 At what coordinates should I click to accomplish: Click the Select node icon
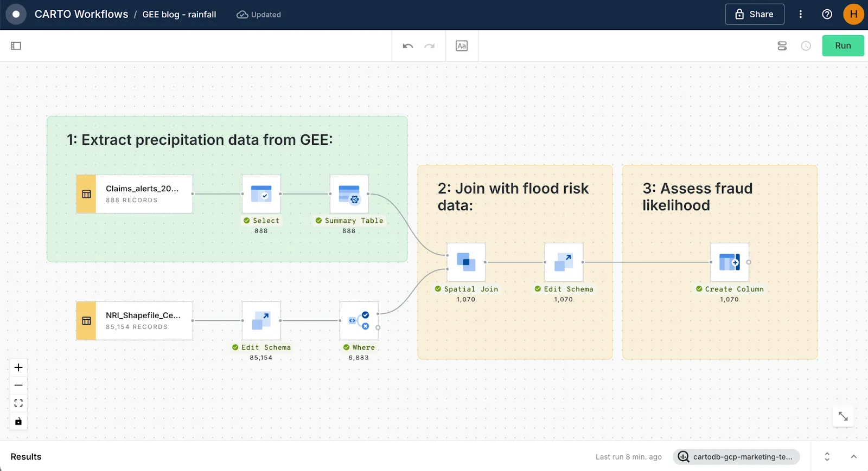[261, 194]
